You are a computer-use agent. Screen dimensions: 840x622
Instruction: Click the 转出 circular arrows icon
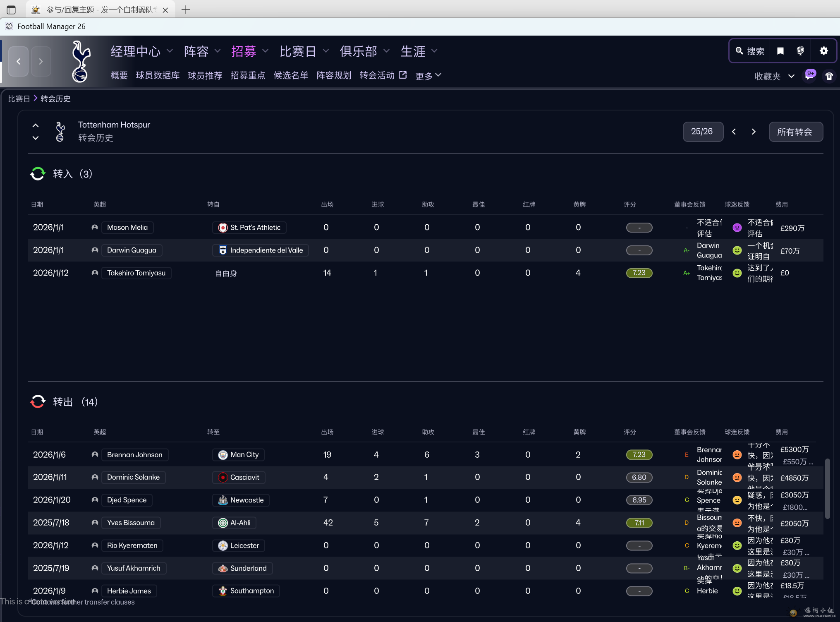[38, 401]
